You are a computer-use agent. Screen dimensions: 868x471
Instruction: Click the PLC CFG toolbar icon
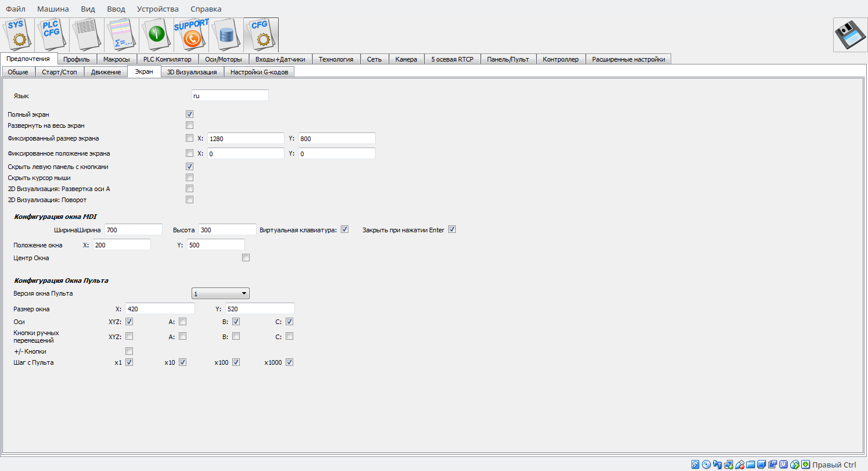tap(52, 35)
